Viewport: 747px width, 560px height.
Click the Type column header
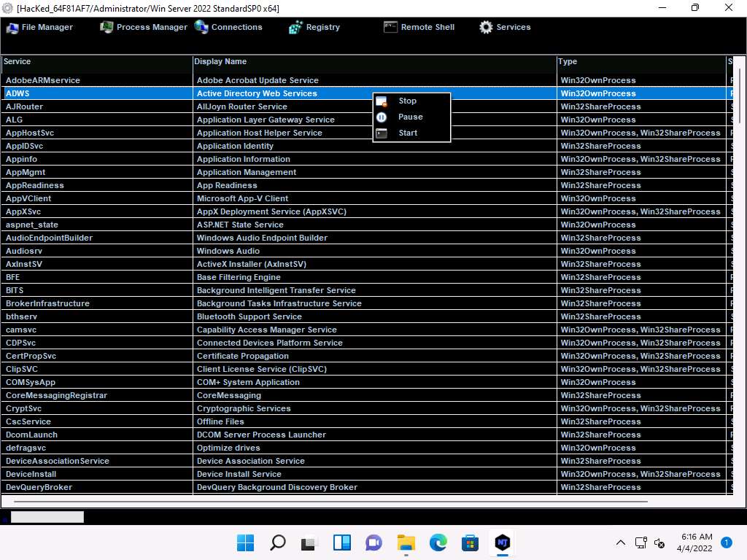640,62
